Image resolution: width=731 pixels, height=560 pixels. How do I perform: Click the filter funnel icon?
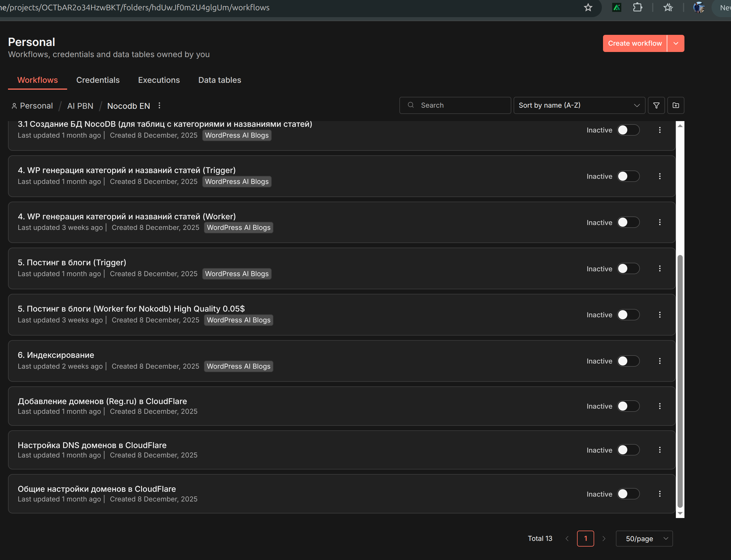point(656,105)
